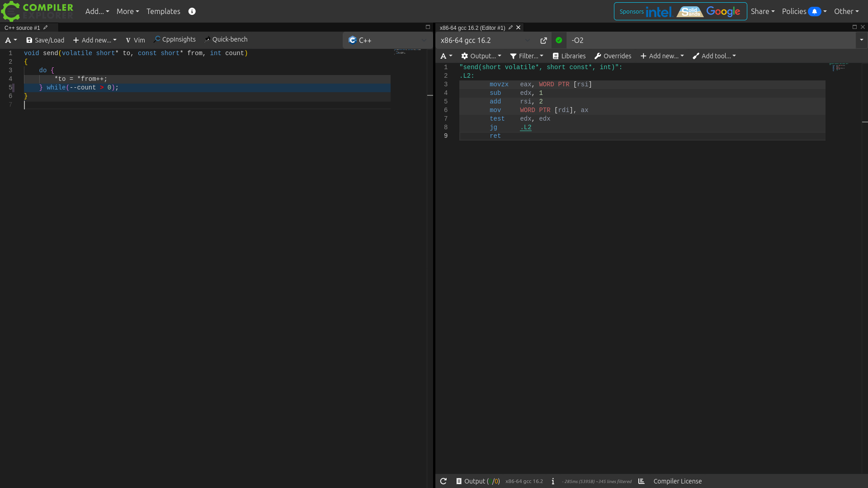Image resolution: width=868 pixels, height=488 pixels.
Task: Pop out the compiler selector
Action: [543, 40]
